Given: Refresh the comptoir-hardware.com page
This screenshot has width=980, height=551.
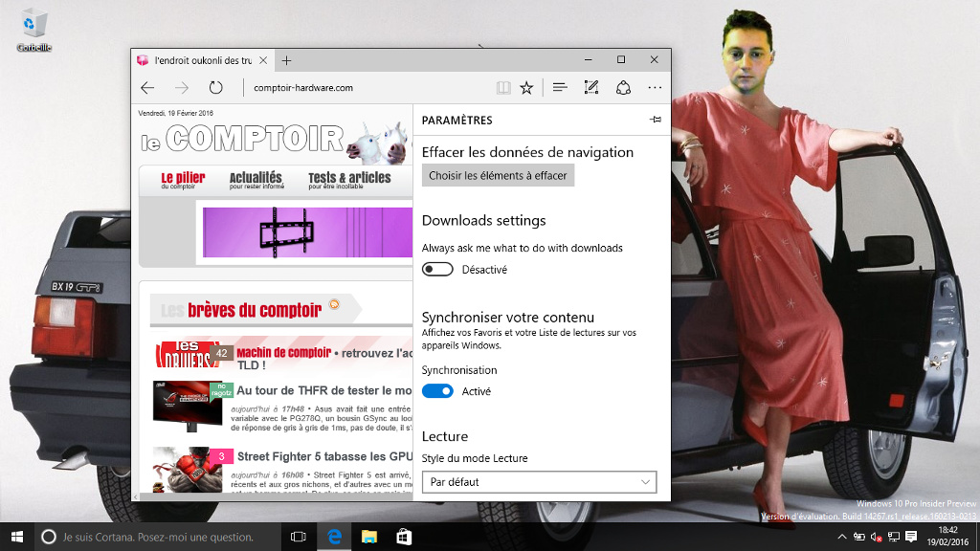Looking at the screenshot, I should click(216, 87).
